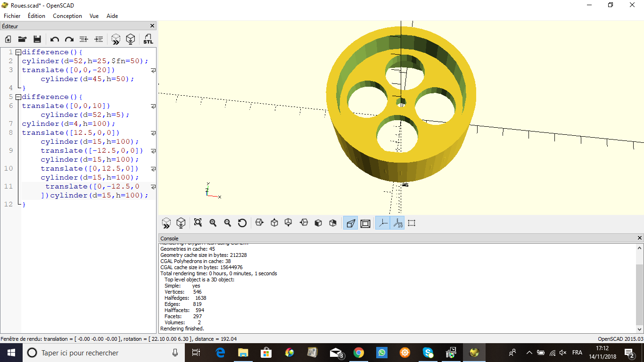The width and height of the screenshot is (644, 362).
Task: Click the console scrollbar down arrow
Action: point(640,329)
